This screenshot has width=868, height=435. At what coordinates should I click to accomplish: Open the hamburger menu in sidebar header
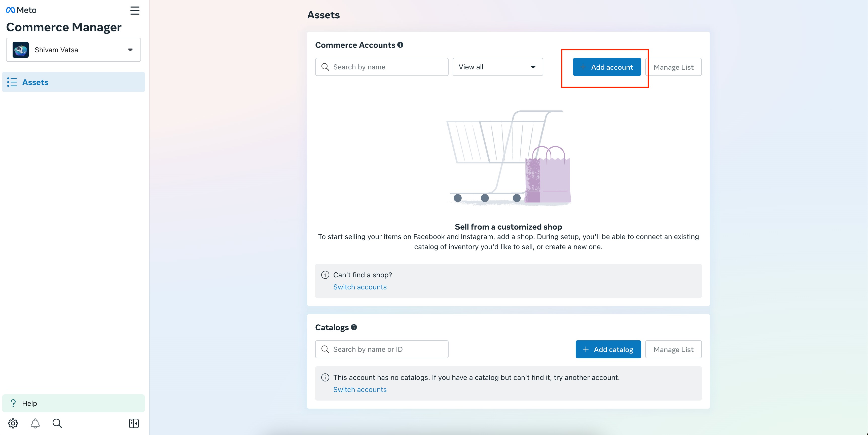pyautogui.click(x=135, y=11)
